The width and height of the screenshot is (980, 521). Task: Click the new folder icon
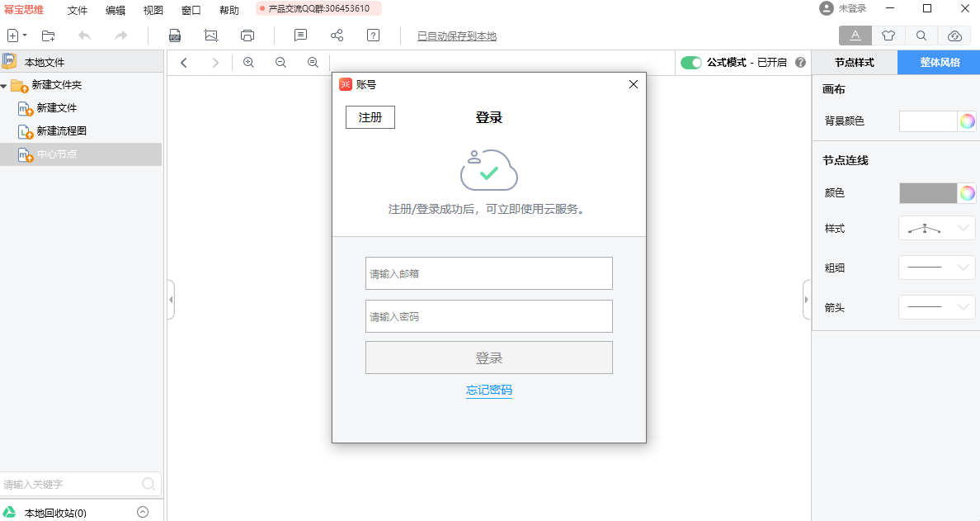[49, 36]
